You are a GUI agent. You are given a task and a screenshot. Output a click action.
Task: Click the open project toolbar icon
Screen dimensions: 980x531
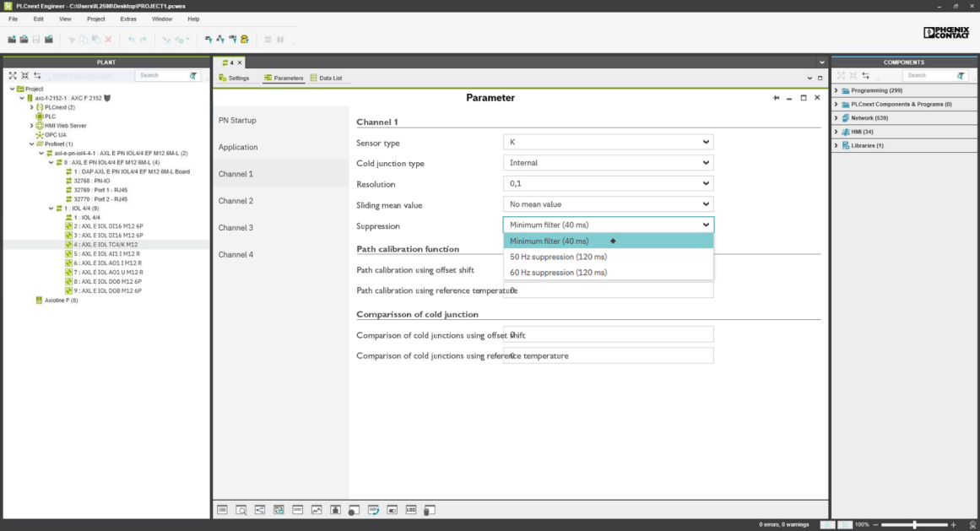pyautogui.click(x=24, y=40)
